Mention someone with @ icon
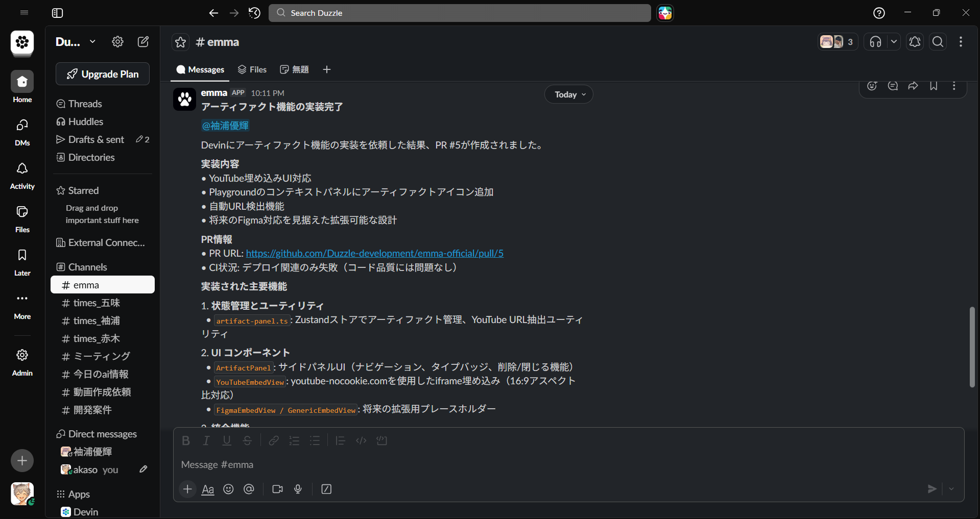 (249, 489)
